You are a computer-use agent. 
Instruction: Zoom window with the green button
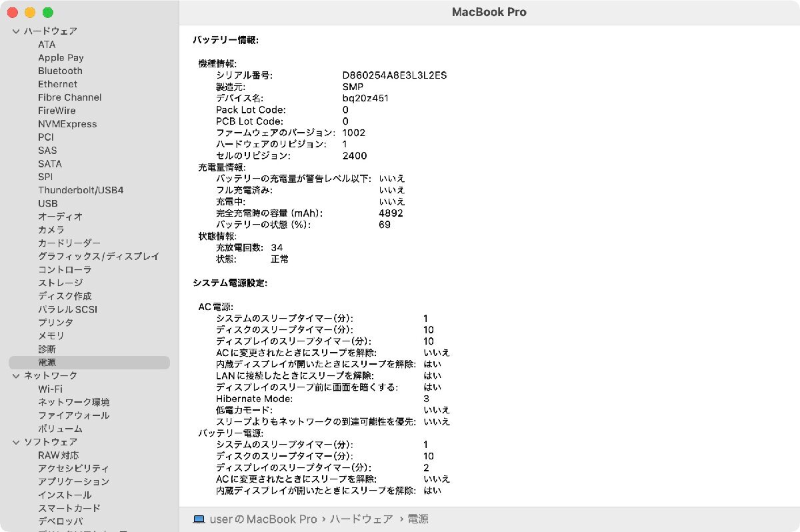pos(47,13)
